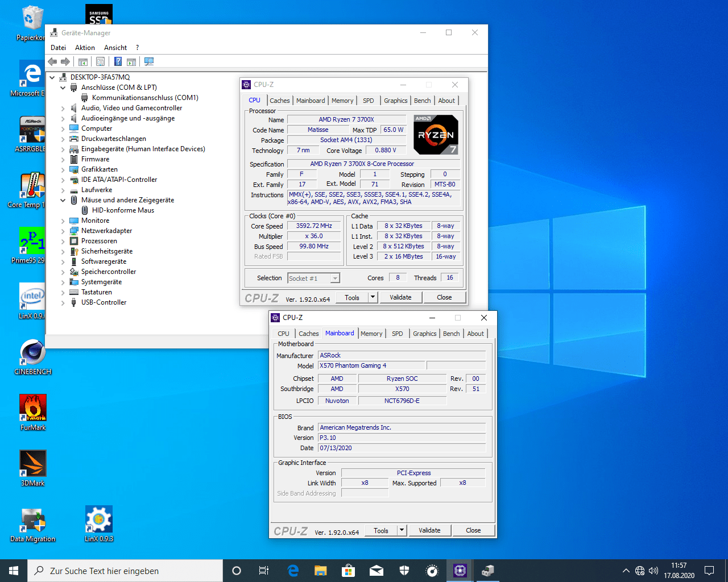Open Aktion menu in Geräte-Manager
Image resolution: width=728 pixels, height=582 pixels.
tap(85, 48)
